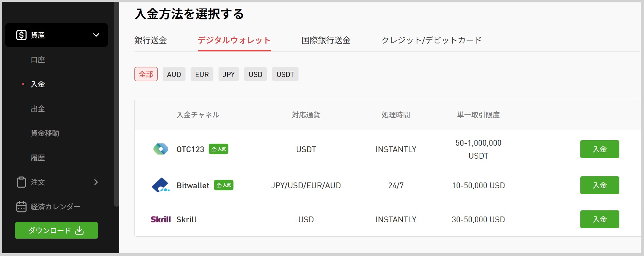Select the 全部 currency filter
The image size is (644, 256).
point(146,74)
